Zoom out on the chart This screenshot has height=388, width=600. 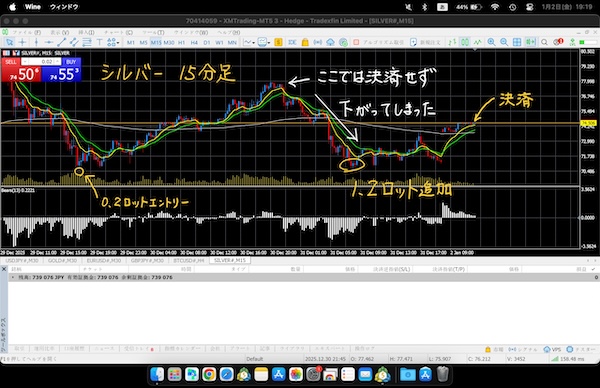pos(504,42)
